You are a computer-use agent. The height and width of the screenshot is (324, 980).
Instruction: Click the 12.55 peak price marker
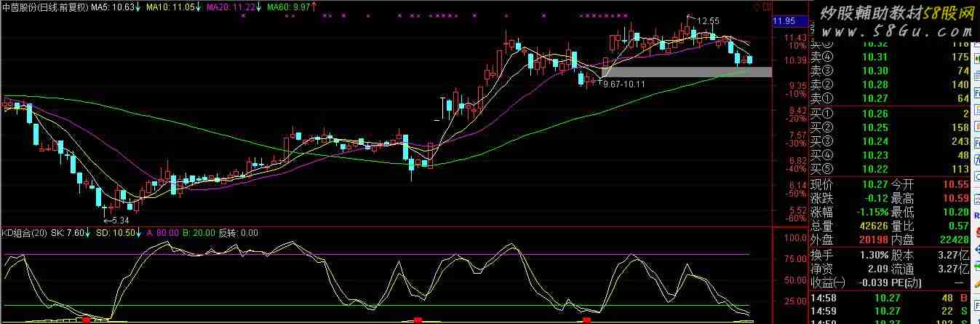709,21
